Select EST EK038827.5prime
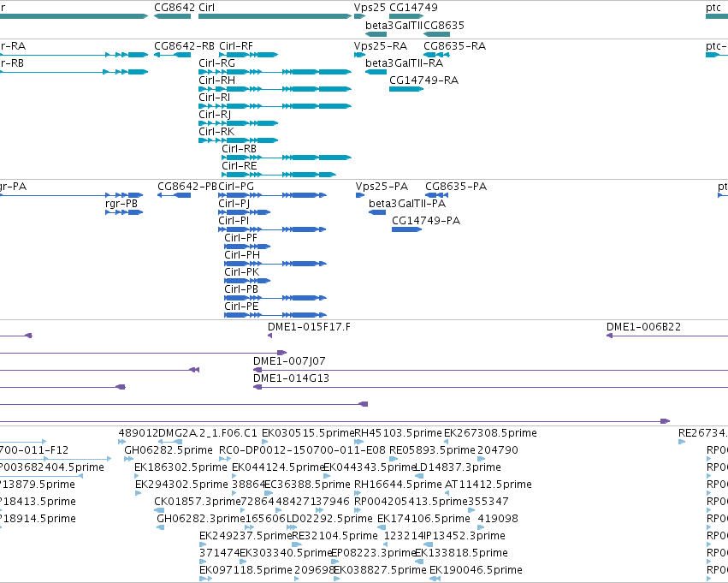Screen dimensions: 728x583 (x=336, y=579)
